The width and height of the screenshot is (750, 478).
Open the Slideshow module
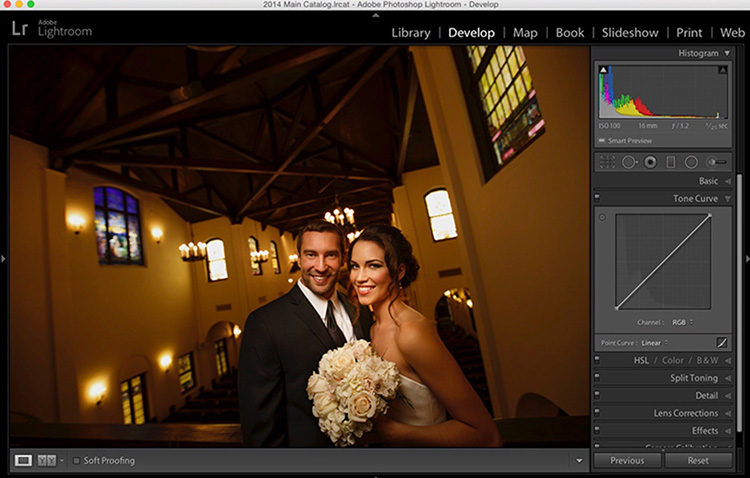630,33
